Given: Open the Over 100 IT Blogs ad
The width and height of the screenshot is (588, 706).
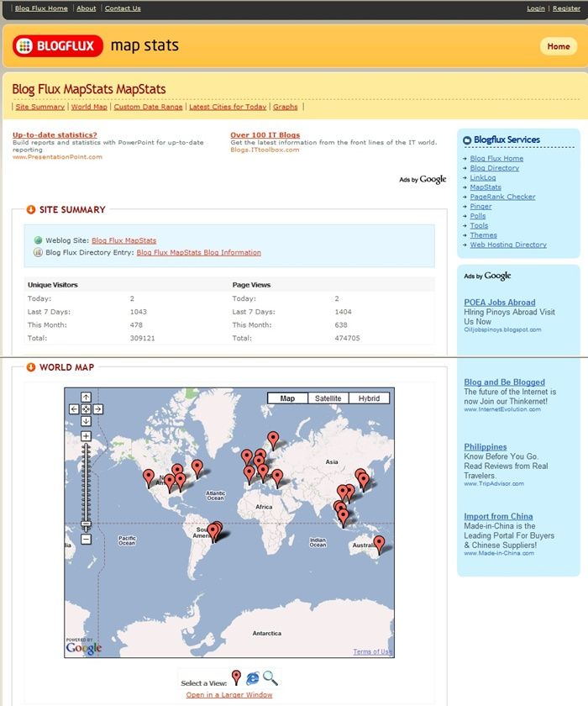Looking at the screenshot, I should coord(265,134).
